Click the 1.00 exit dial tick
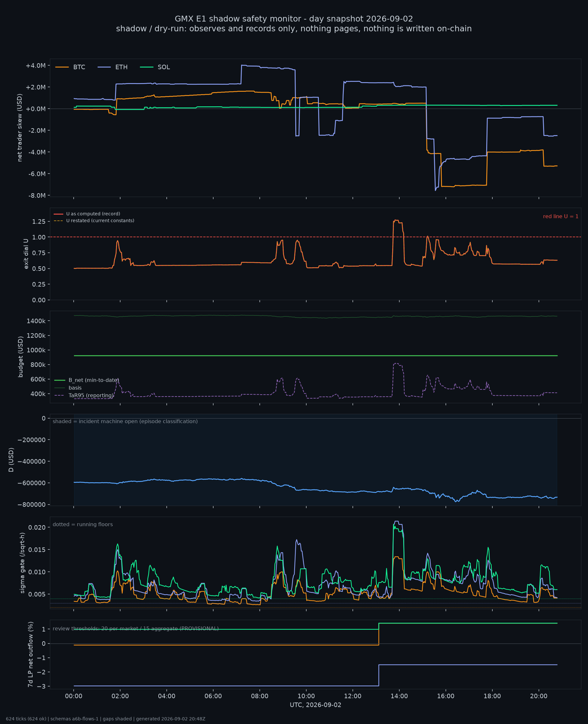The height and width of the screenshot is (724, 588). tap(39, 237)
